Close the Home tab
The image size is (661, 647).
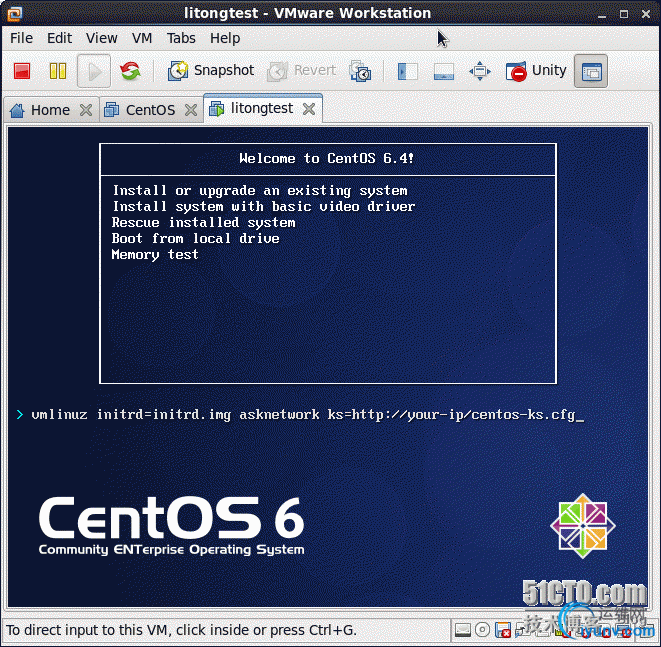click(x=86, y=110)
